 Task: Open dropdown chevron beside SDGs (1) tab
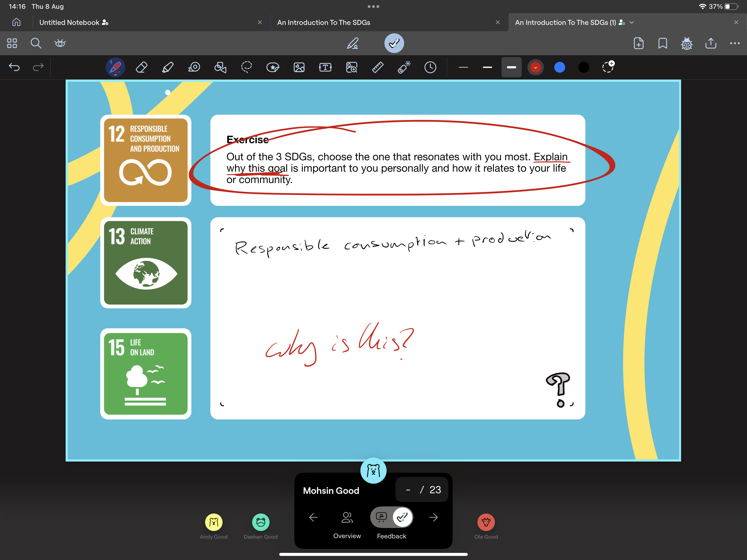tap(632, 22)
